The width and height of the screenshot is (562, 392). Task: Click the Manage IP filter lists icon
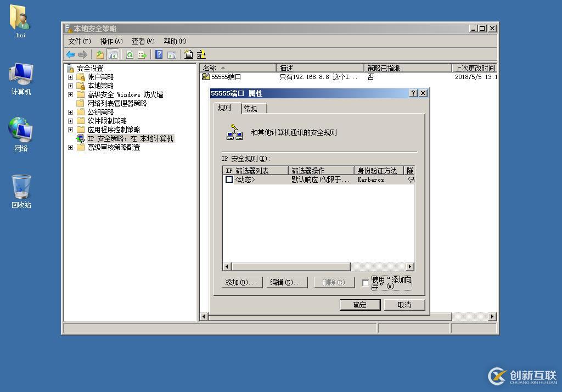201,54
